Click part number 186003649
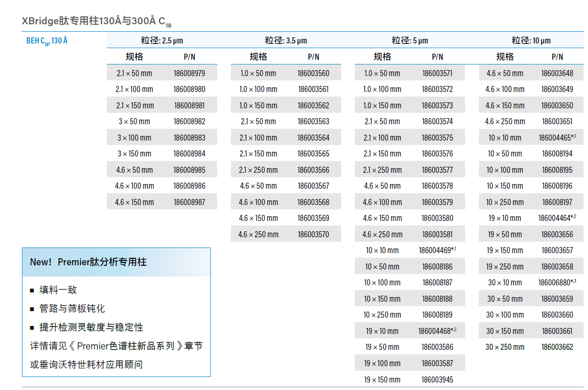This screenshot has height=390, width=588. [x=557, y=89]
